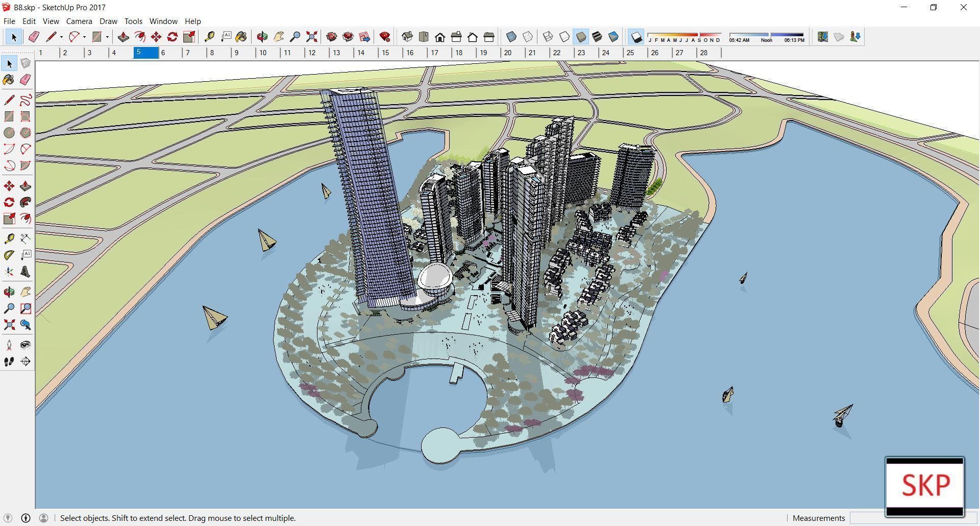Open the Help menu
This screenshot has width=980, height=526.
point(192,21)
